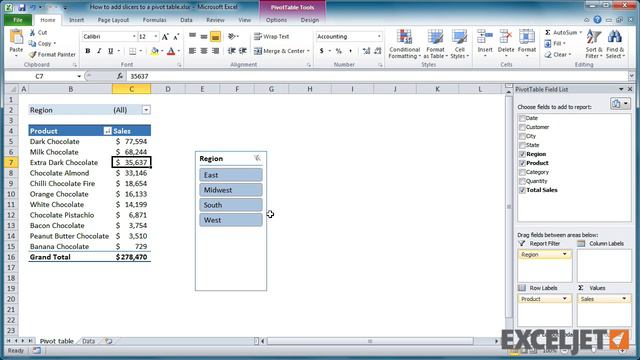
Task: Align text to the left
Action: 192,51
